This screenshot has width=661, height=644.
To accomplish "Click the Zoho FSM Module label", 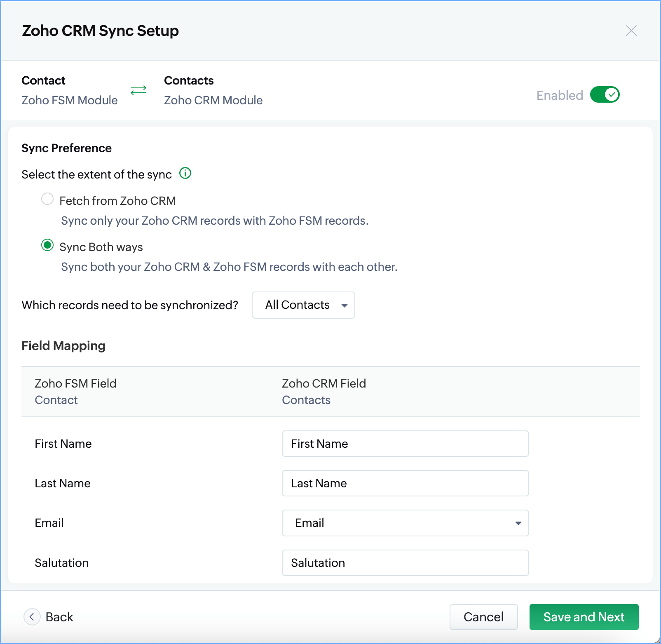I will (x=70, y=100).
